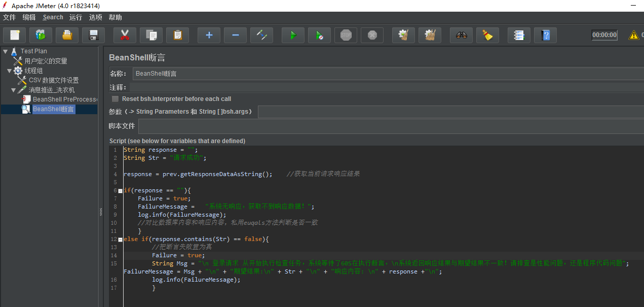Paste from clipboard using toolbar icon
Viewport: 644px width, 307px height.
[x=177, y=35]
